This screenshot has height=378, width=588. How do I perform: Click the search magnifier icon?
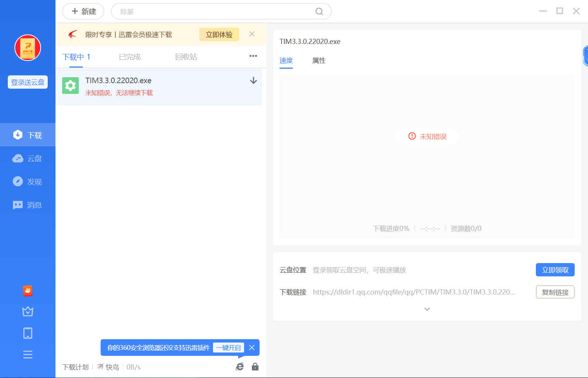(319, 11)
